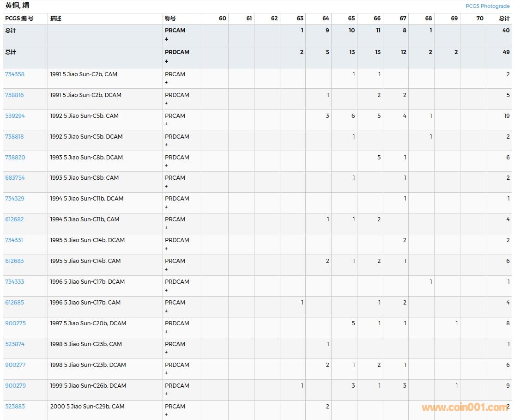Viewport: 514px width, 420px height.
Task: Open PCGS entry 900275
Action: point(15,323)
